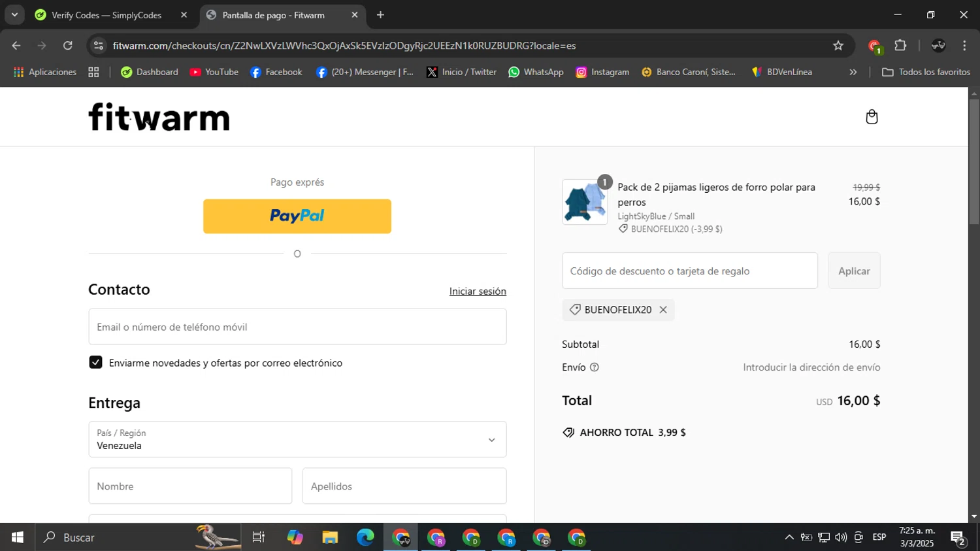This screenshot has height=551, width=980.
Task: Open the Instagram bookmark
Action: click(602, 72)
